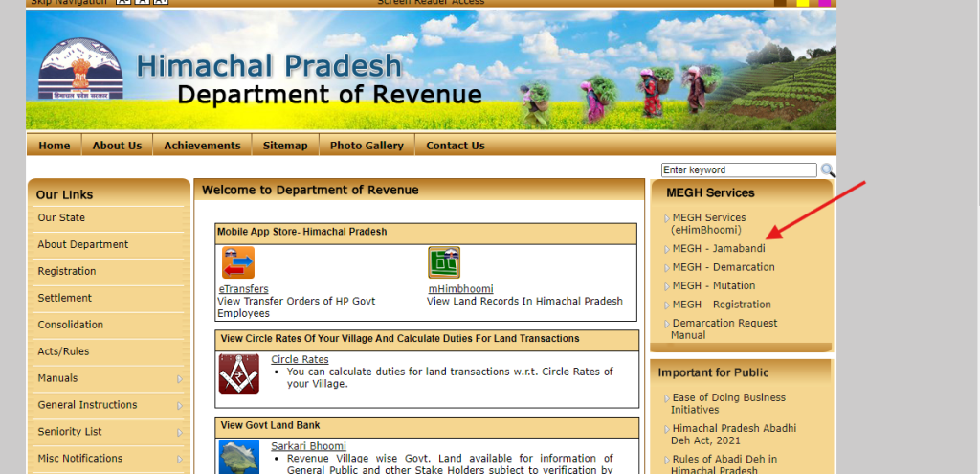This screenshot has width=980, height=474.
Task: Expand the General Instructions submenu arrow
Action: pyautogui.click(x=179, y=406)
